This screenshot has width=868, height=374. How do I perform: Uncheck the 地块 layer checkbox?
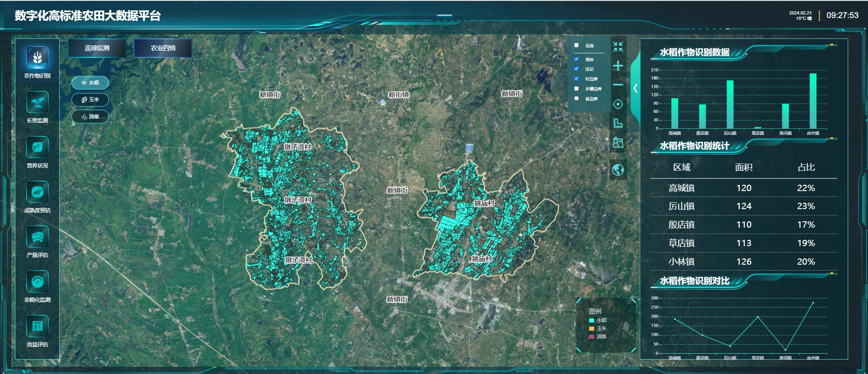coord(576,59)
